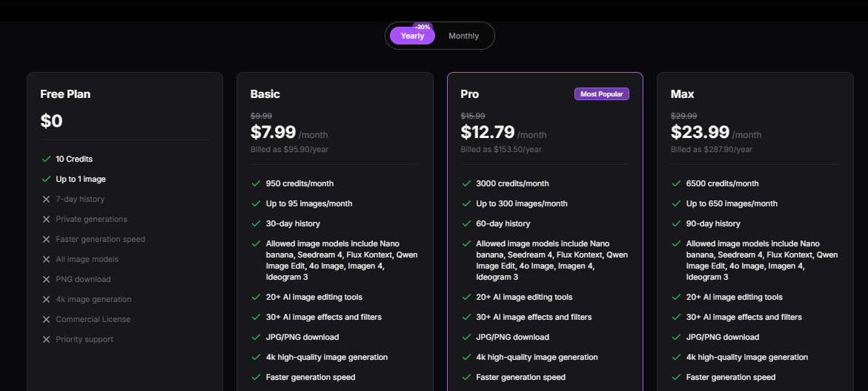Click the checkmark beside Up to 650 images/month
Image resolution: width=868 pixels, height=391 pixels.
point(676,203)
